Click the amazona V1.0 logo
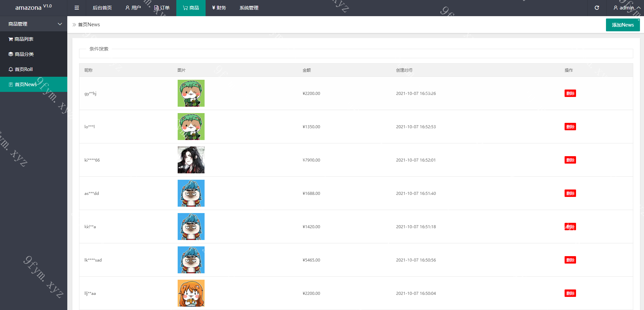This screenshot has height=310, width=644. [x=33, y=7]
